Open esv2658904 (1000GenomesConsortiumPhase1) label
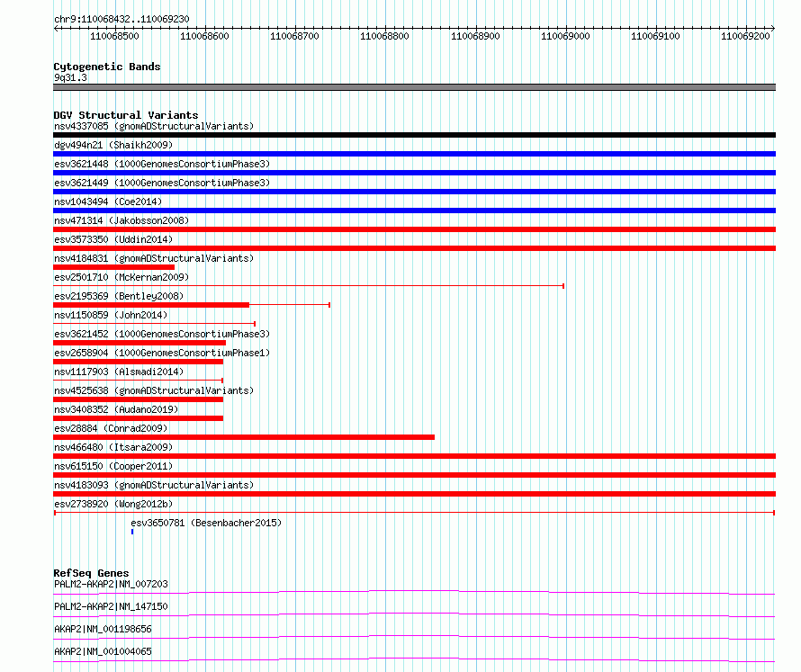This screenshot has height=672, width=801. pyautogui.click(x=162, y=353)
